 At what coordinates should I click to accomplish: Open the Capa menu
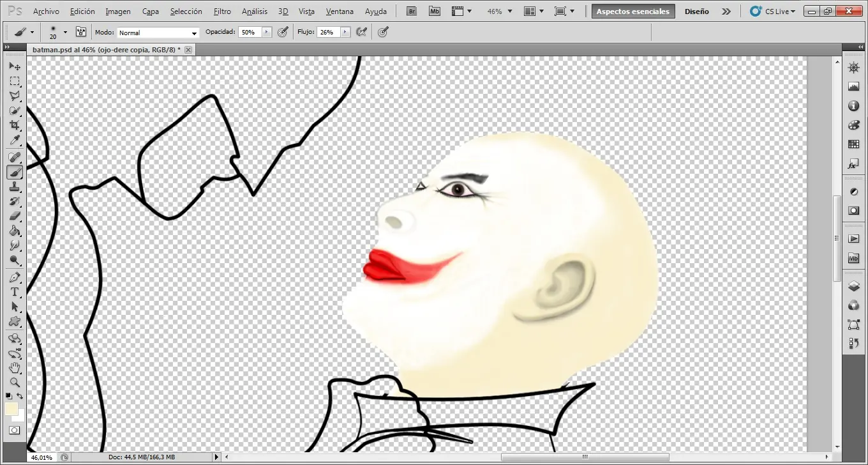tap(151, 11)
